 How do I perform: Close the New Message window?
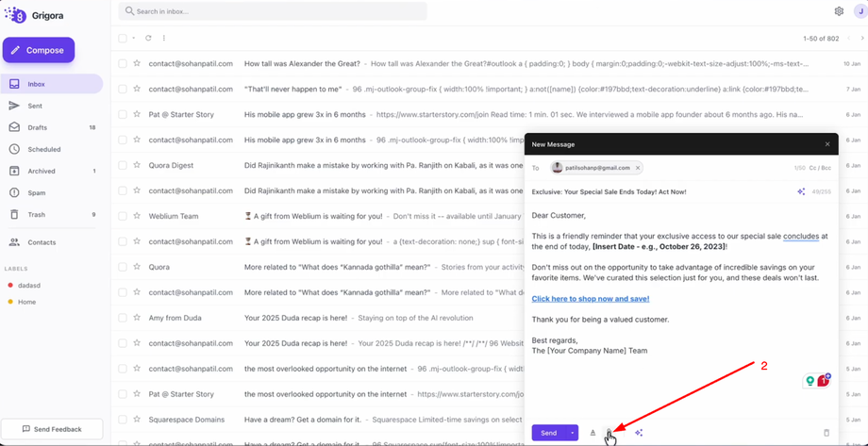827,144
